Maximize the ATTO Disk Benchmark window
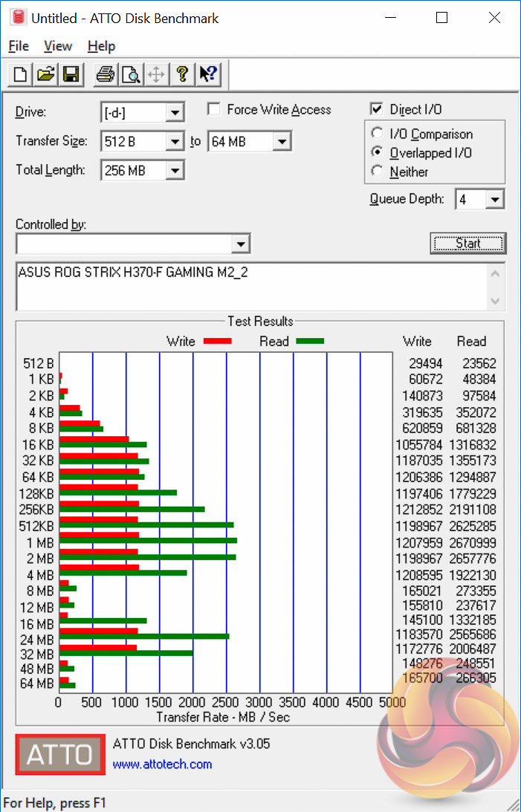The height and width of the screenshot is (812, 521). tap(441, 18)
